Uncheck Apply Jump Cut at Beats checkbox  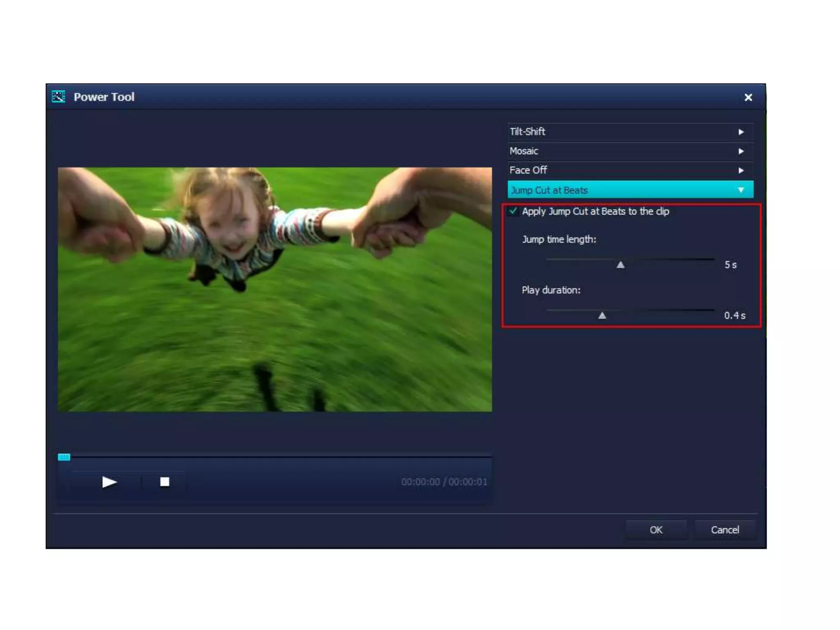pos(513,211)
